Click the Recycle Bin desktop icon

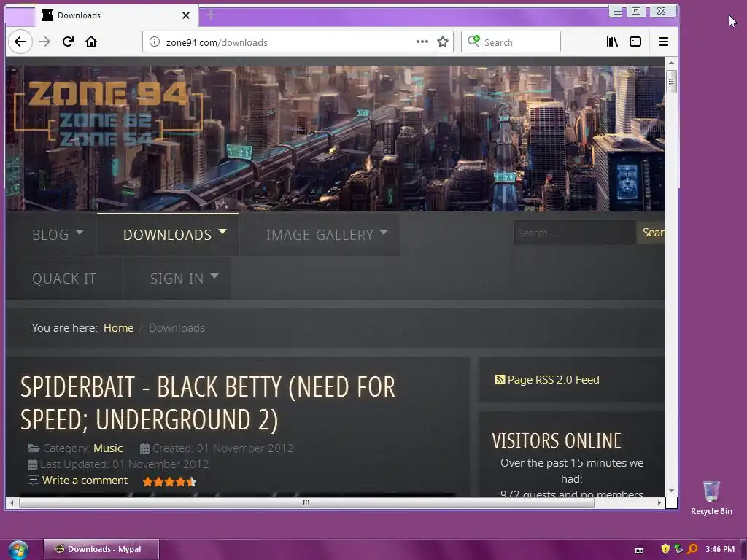711,497
